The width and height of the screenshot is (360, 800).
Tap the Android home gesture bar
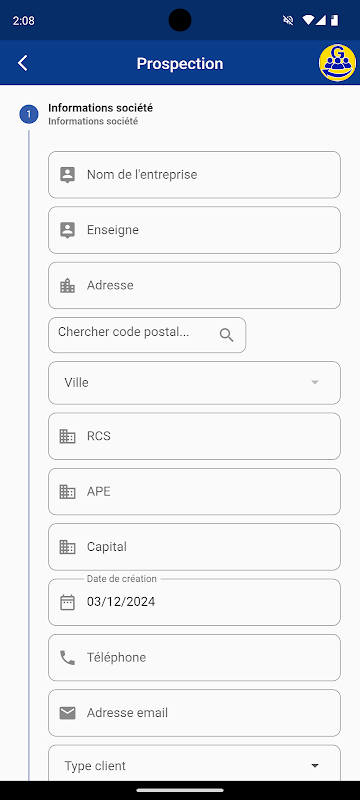coord(180,790)
